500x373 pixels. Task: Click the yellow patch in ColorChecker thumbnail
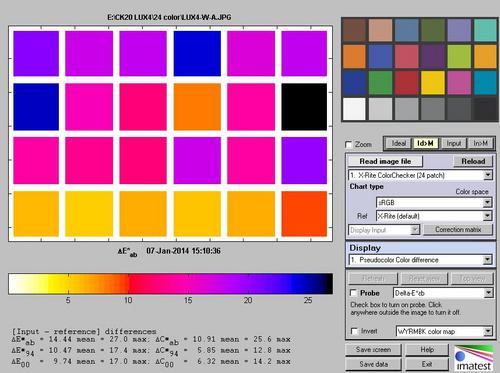click(433, 83)
